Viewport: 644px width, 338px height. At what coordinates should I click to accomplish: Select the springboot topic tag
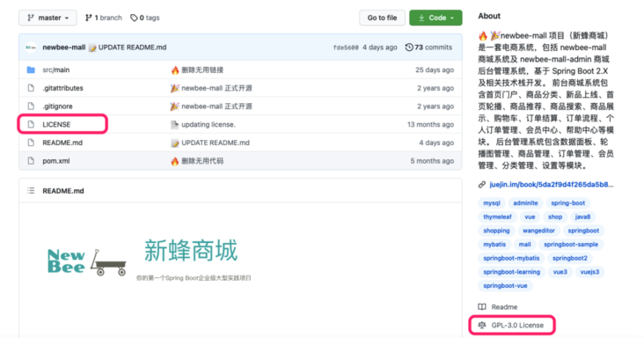point(583,231)
